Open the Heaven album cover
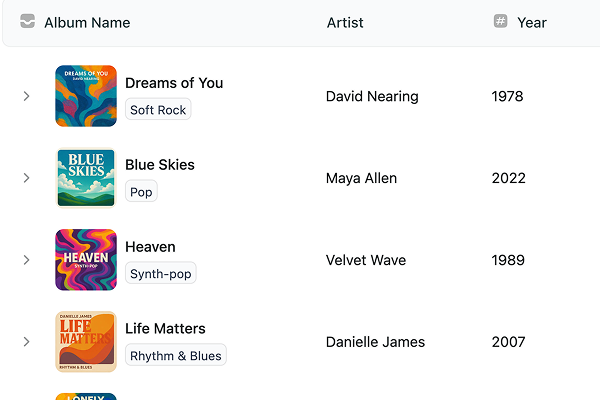Viewport: 600px width, 400px height. 86,260
